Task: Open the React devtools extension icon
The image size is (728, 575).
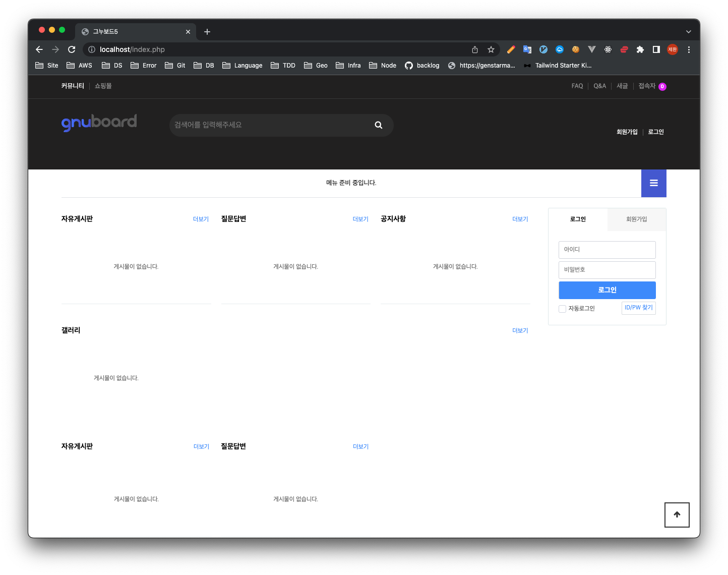Action: (x=608, y=49)
